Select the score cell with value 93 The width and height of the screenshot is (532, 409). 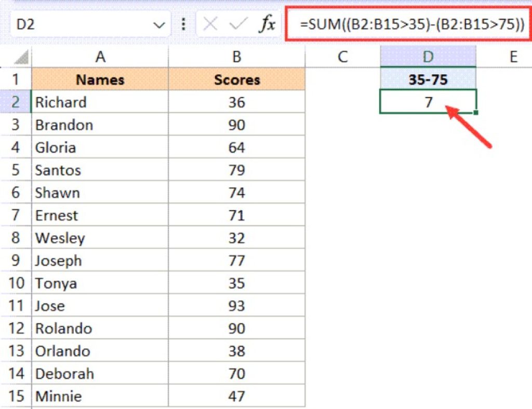coord(236,306)
